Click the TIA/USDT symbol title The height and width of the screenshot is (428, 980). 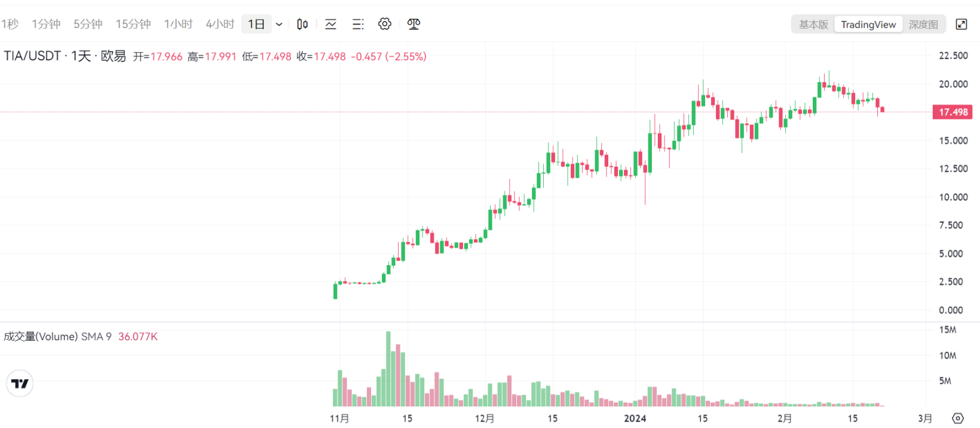point(32,56)
